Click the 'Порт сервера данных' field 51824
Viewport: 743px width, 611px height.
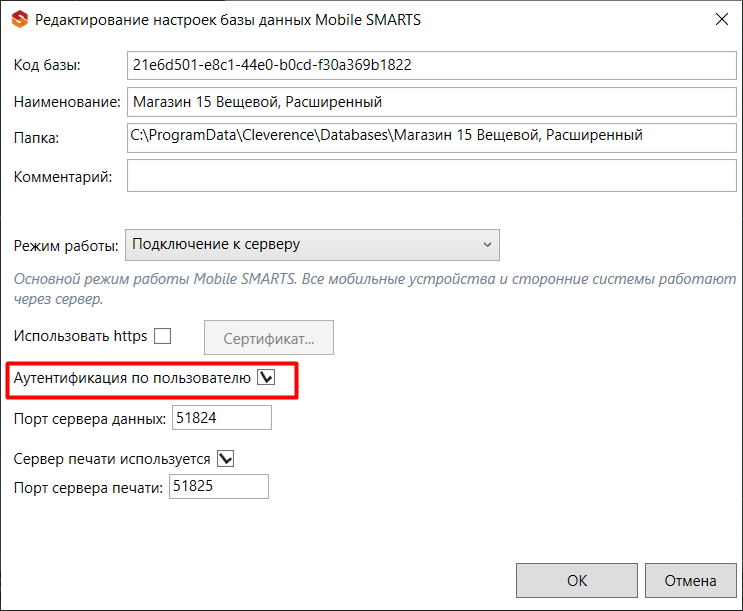click(x=222, y=418)
